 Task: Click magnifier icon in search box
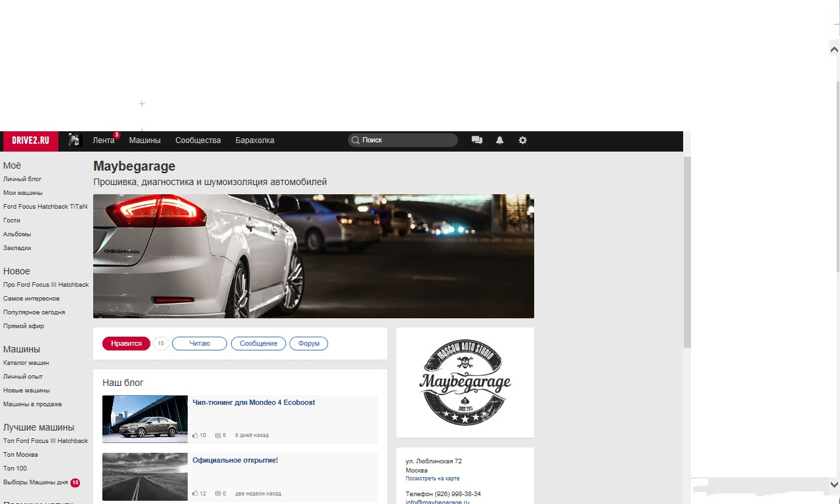point(355,140)
